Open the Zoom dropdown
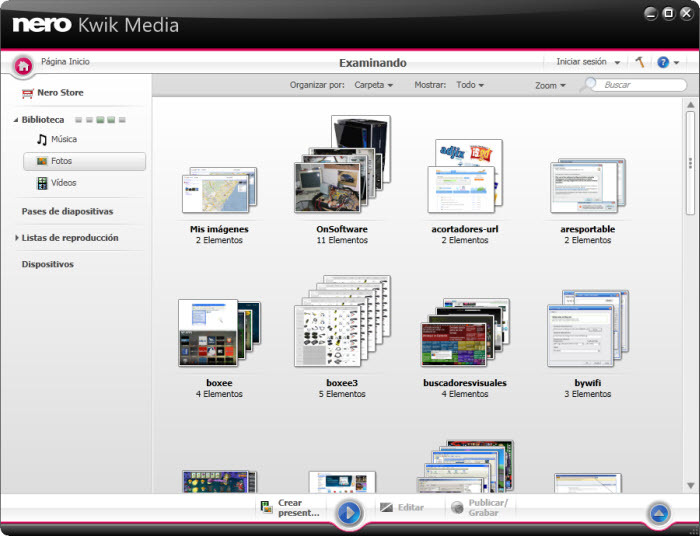Image resolution: width=700 pixels, height=536 pixels. tap(550, 85)
